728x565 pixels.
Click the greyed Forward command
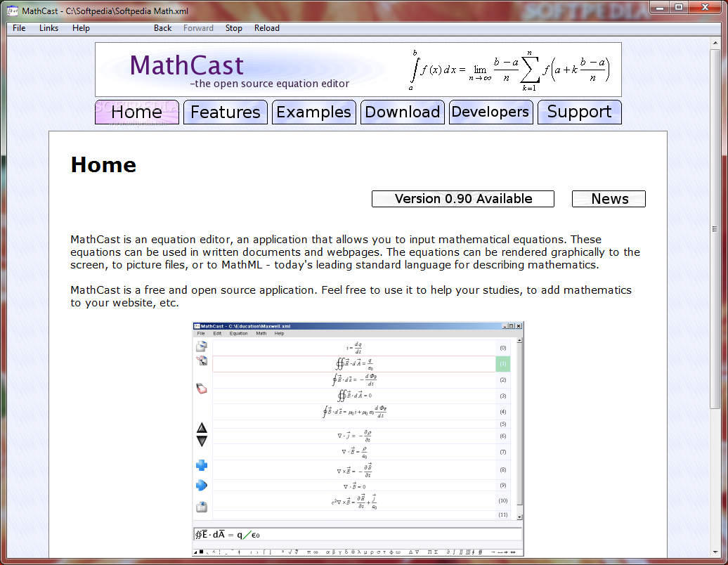[198, 28]
